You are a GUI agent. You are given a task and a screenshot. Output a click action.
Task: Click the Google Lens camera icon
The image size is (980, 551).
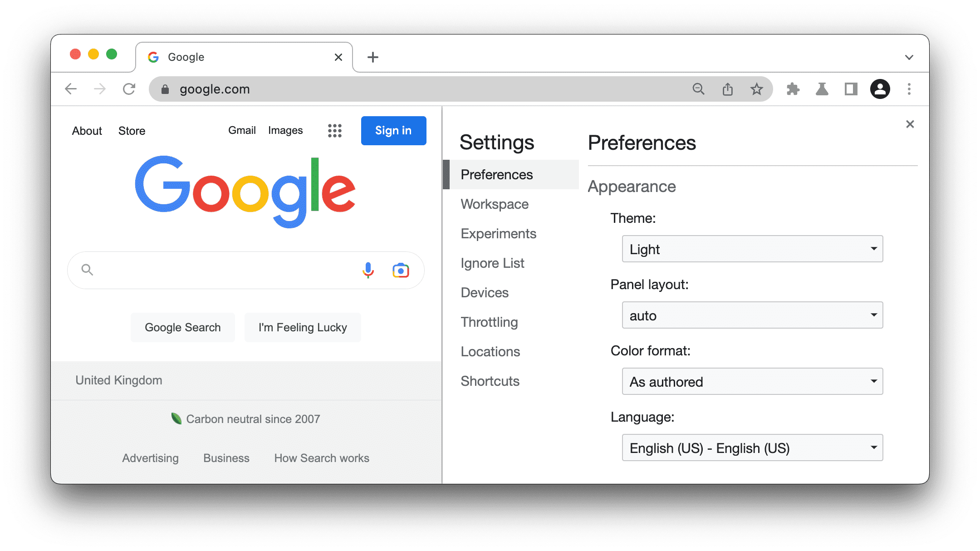401,270
